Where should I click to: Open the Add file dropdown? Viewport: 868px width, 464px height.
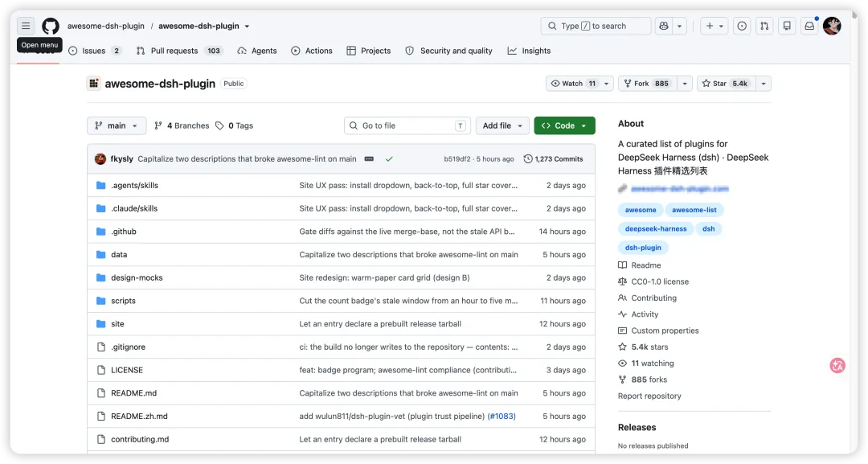tap(502, 125)
